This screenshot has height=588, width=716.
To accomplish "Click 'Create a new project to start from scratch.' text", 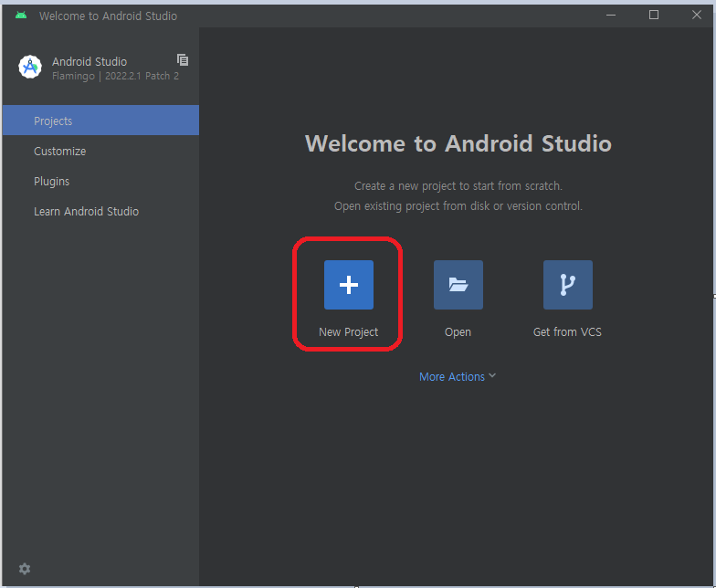I will [458, 186].
